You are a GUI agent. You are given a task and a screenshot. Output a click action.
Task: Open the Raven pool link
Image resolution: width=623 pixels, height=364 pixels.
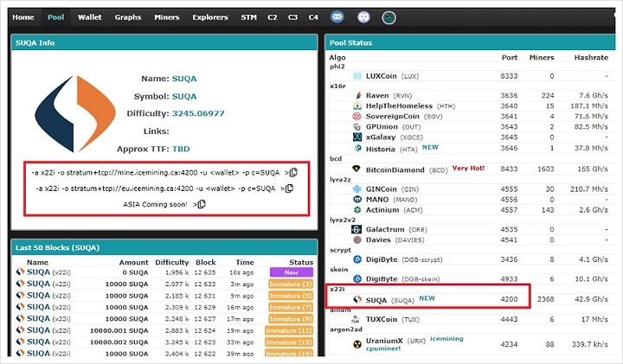tap(377, 95)
